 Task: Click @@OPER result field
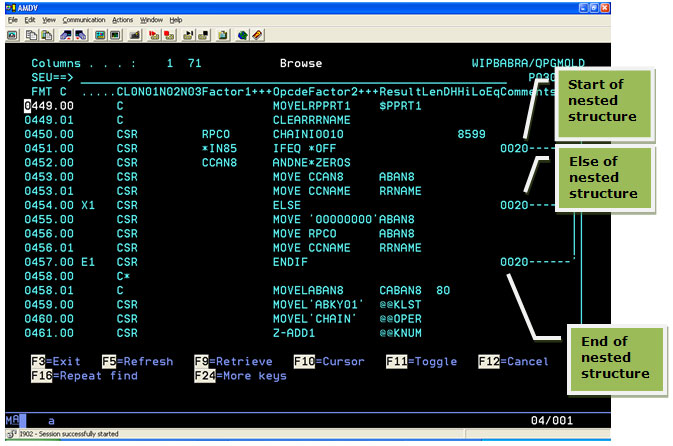(400, 319)
